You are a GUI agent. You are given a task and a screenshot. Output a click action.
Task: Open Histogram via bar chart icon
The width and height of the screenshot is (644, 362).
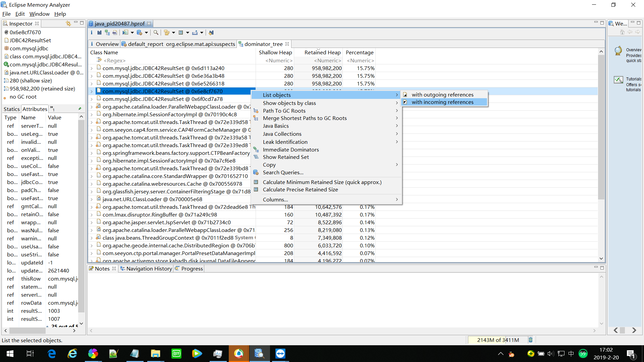coord(99,33)
